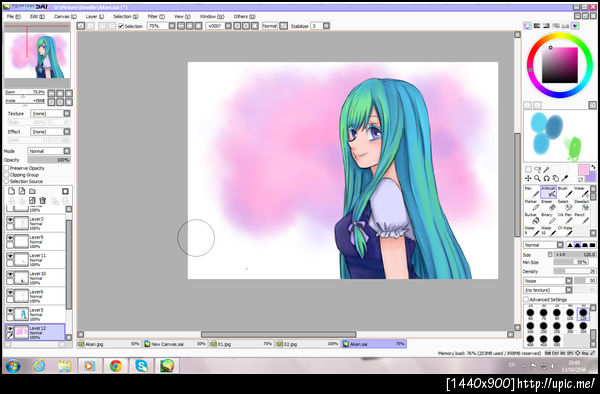This screenshot has height=394, width=600.
Task: Open the brush (no texture) dropdown
Action: pos(548,290)
